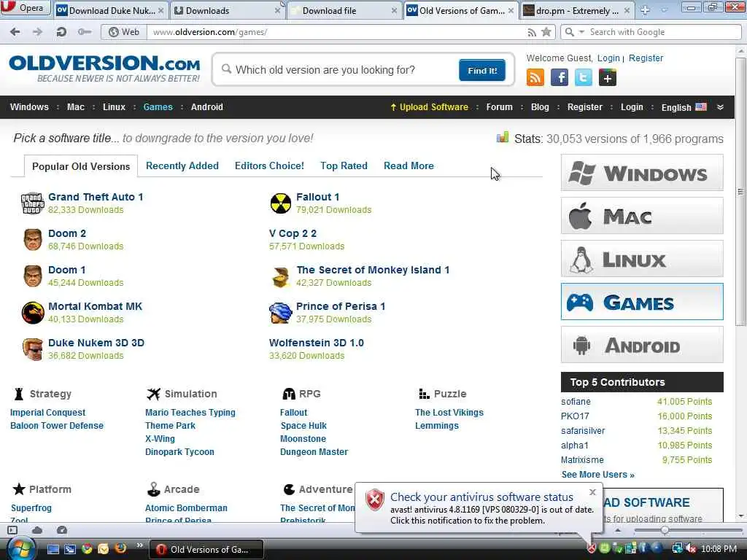Click the Opera panel toggle icon in status bar

[12, 530]
